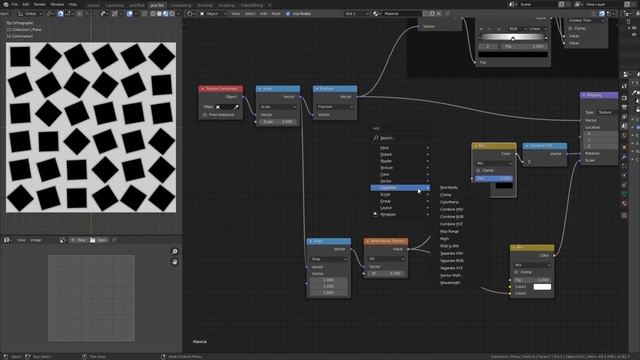The height and width of the screenshot is (360, 640).
Task: Click the Search field in Add menu
Action: click(400, 138)
